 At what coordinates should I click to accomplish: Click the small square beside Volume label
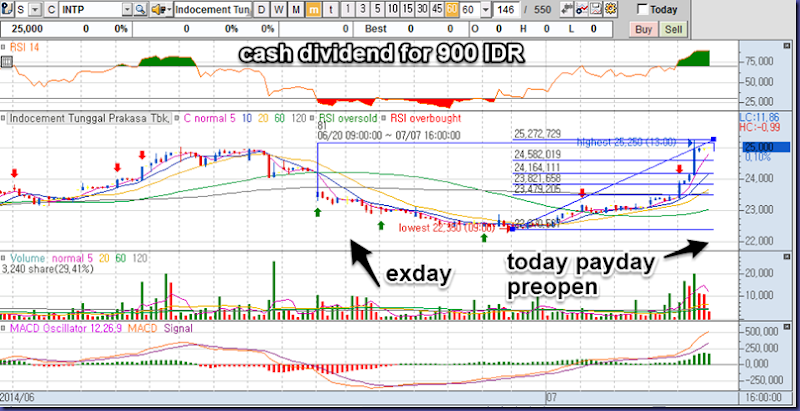(4, 259)
